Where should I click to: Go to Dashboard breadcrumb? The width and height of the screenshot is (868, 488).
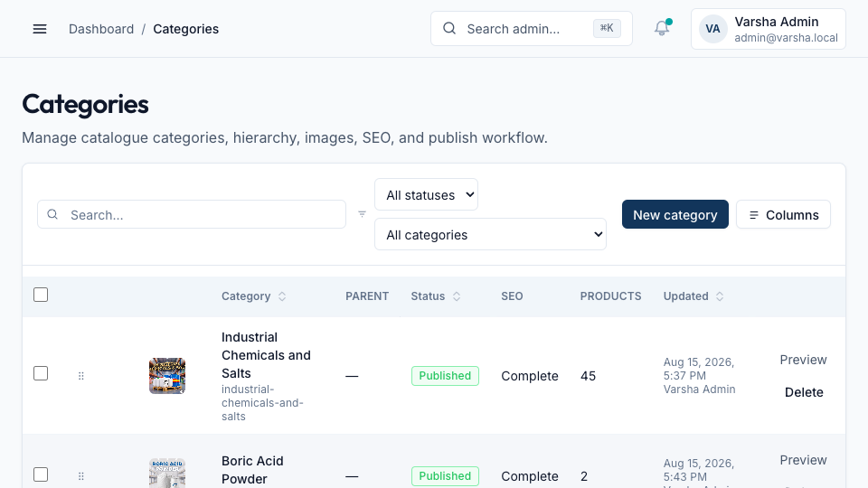(x=101, y=29)
